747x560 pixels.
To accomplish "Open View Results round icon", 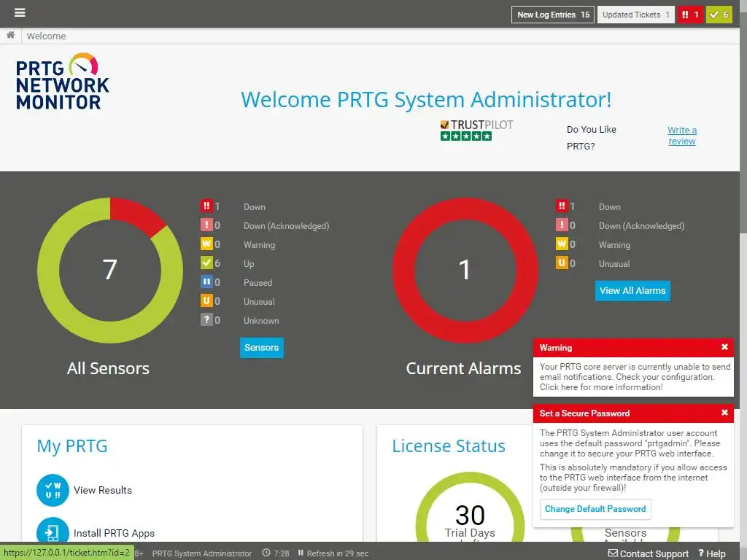I will click(x=53, y=490).
